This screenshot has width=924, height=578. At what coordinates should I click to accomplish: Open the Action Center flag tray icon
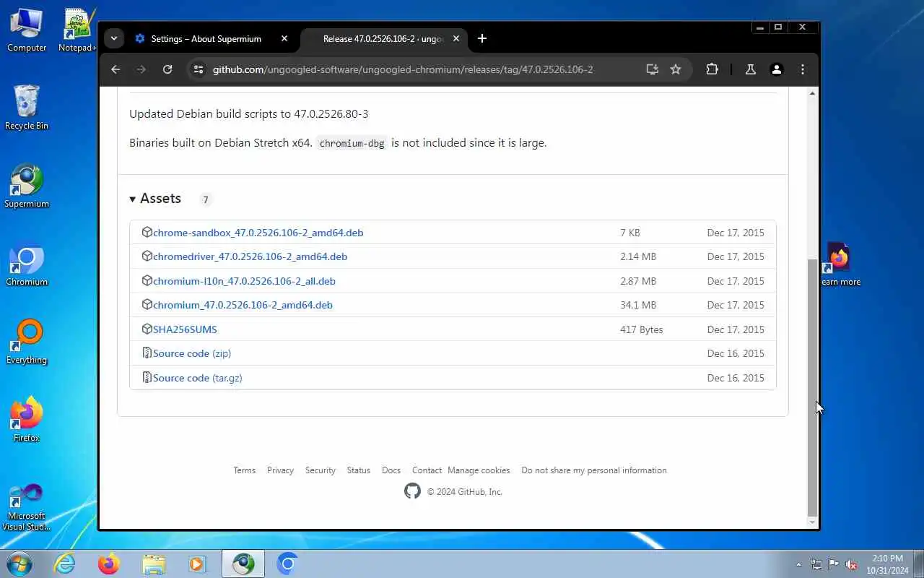pyautogui.click(x=834, y=564)
